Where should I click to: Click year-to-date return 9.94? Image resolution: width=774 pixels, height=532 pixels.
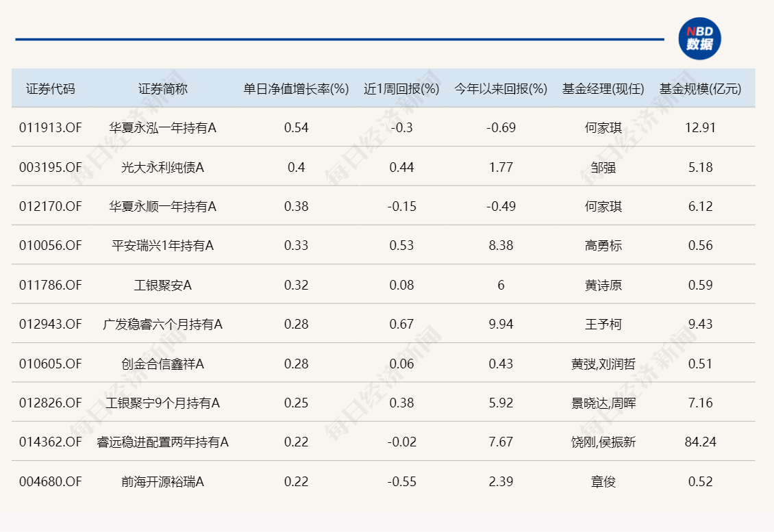point(501,325)
